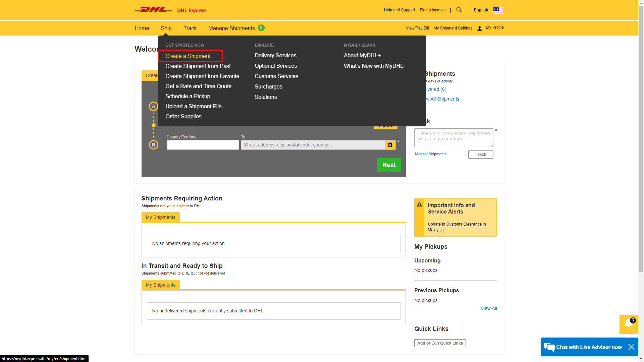The image size is (644, 362).
Task: Select My Shipments tab under In Transit
Action: 161,285
